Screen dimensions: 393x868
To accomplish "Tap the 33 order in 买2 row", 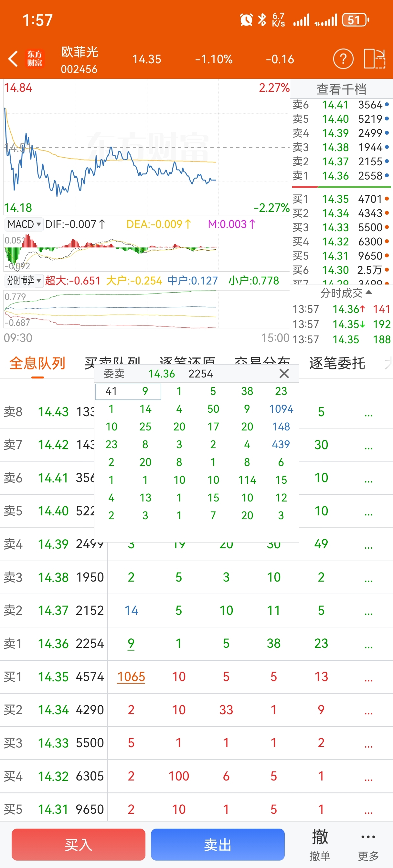I will (x=226, y=710).
